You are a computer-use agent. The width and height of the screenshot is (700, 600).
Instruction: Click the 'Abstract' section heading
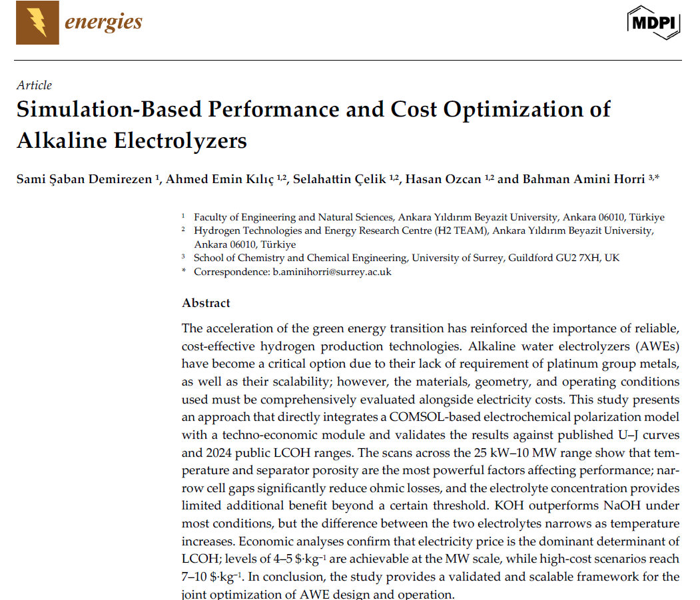click(206, 303)
